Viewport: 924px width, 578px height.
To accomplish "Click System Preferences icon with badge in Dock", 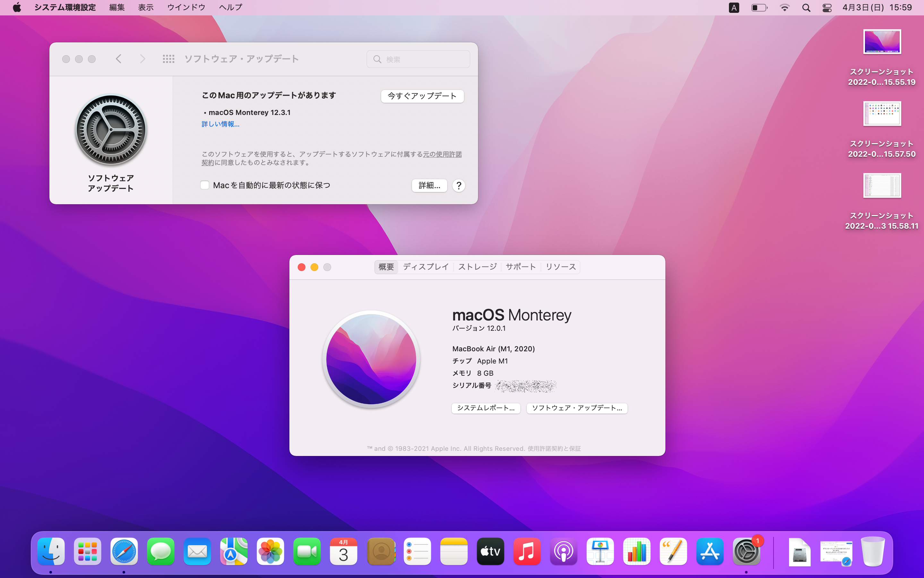I will pyautogui.click(x=747, y=551).
